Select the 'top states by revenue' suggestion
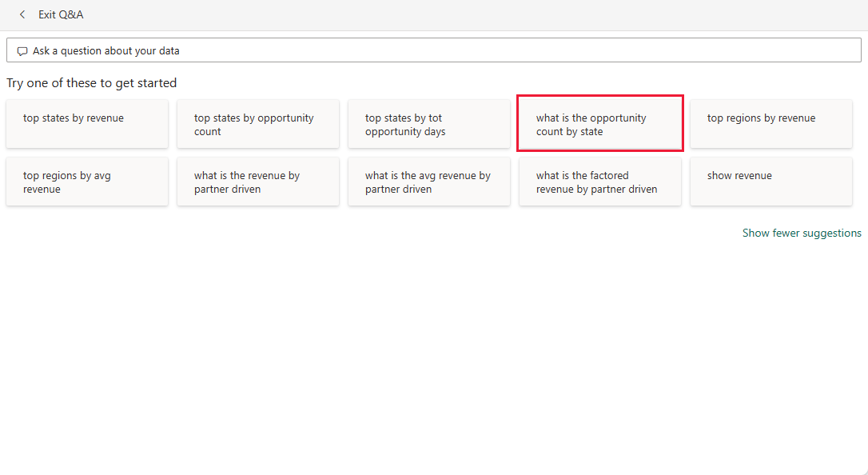The width and height of the screenshot is (868, 475). (x=86, y=123)
